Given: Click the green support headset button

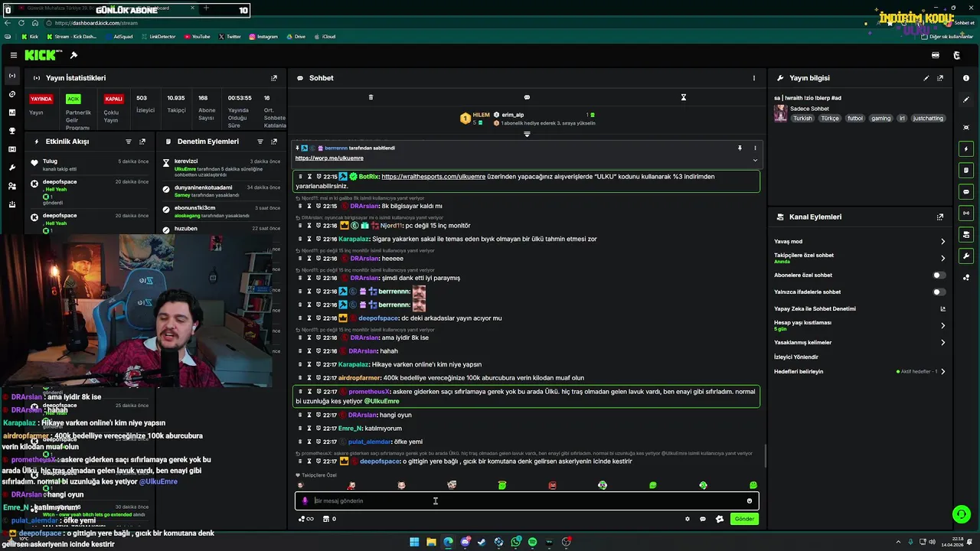Looking at the screenshot, I should pyautogui.click(x=961, y=514).
